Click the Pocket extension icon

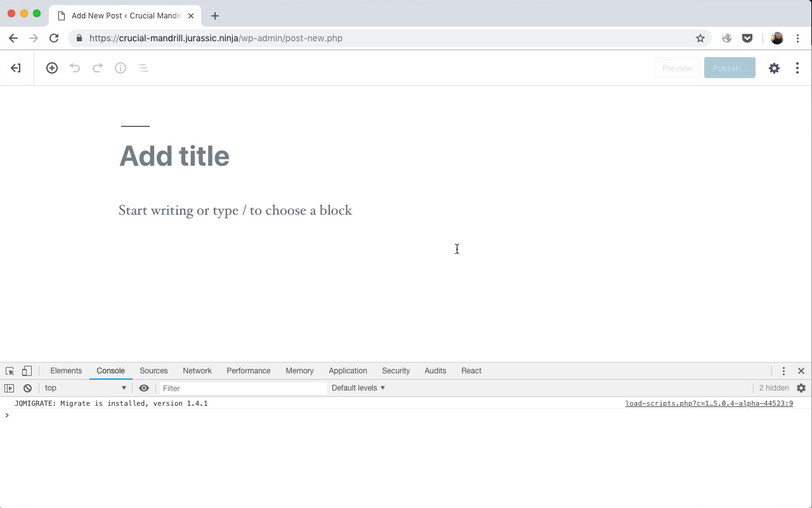(747, 38)
